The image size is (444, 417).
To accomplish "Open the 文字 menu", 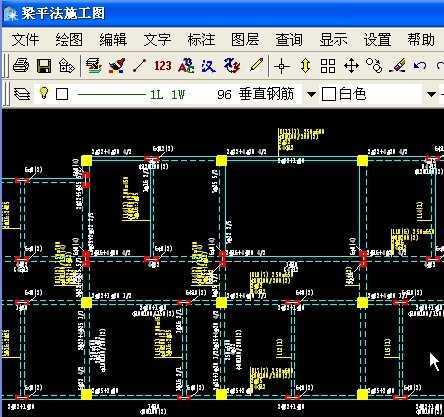I will 157,40.
